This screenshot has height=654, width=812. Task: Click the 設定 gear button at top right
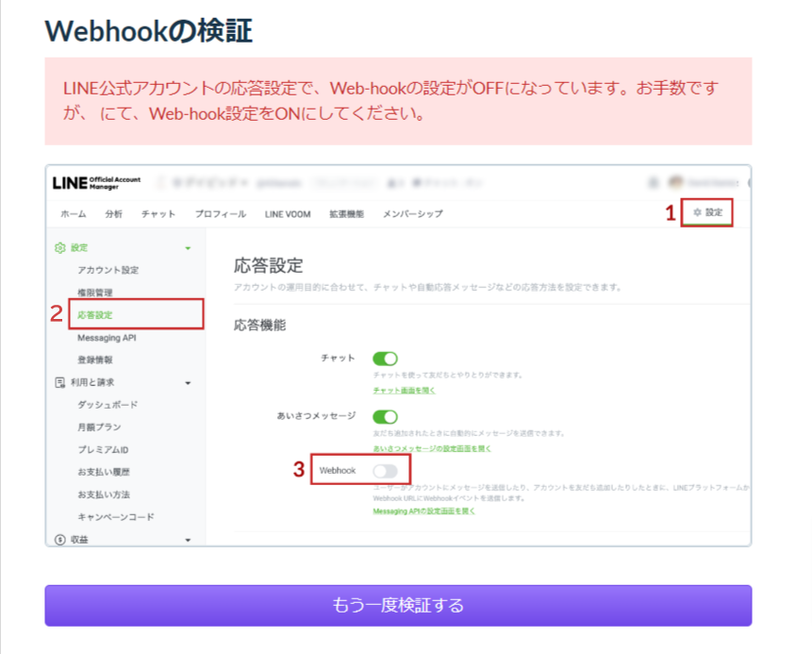707,212
